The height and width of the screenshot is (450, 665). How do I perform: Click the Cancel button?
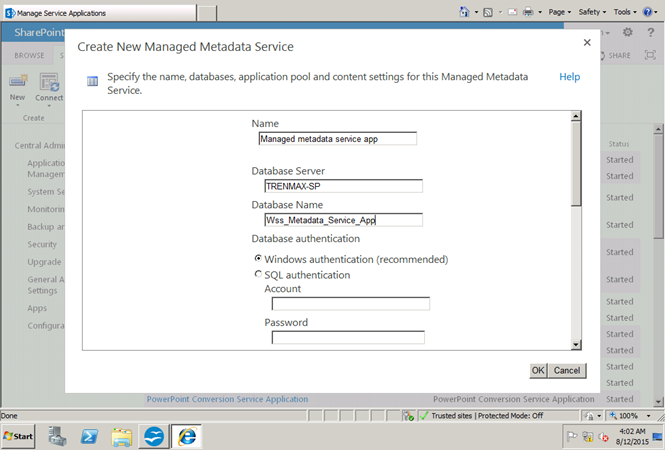567,370
